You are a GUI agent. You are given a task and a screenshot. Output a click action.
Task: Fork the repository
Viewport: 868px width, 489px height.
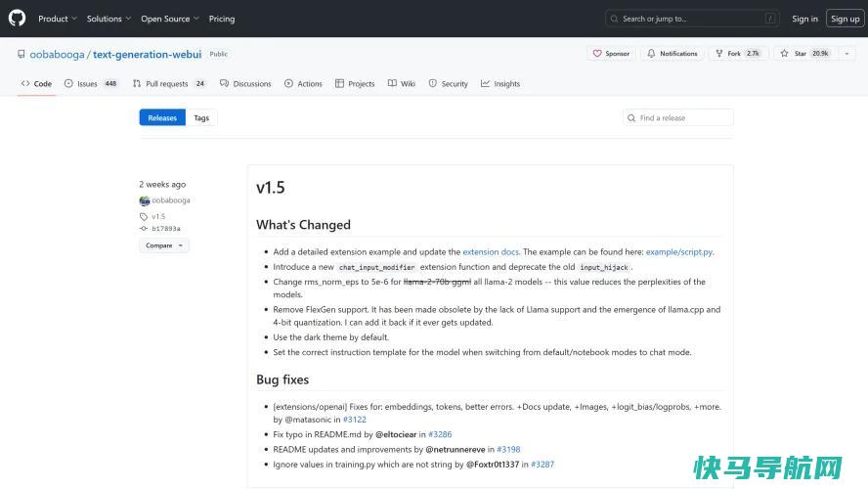(x=738, y=54)
